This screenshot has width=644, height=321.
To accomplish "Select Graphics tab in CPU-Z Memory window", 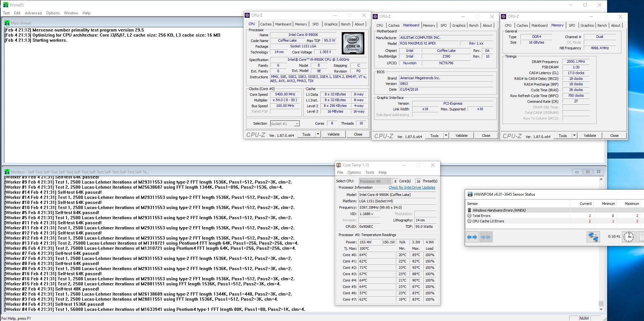I will (x=587, y=25).
